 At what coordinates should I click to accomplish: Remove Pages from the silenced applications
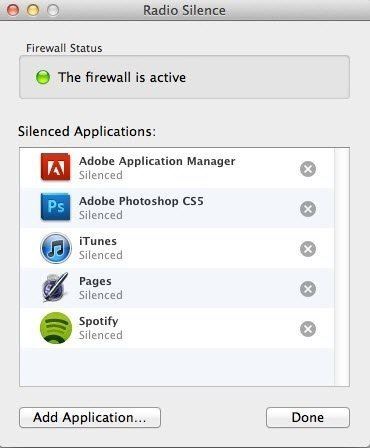pos(308,289)
